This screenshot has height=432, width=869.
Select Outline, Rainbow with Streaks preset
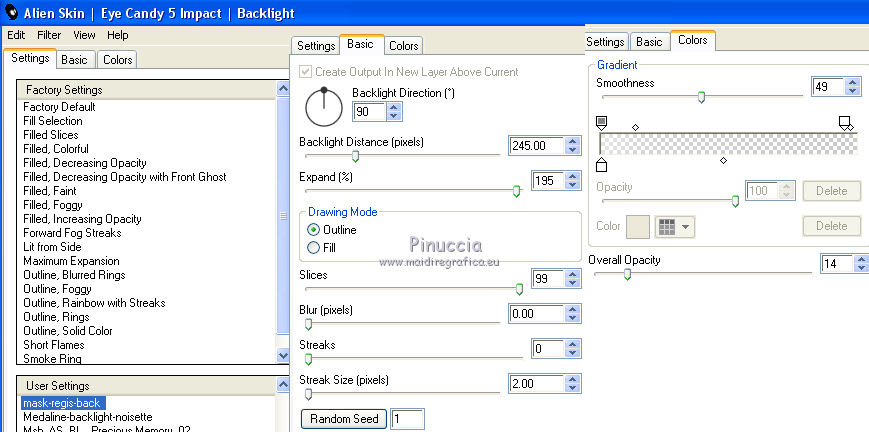tap(94, 303)
